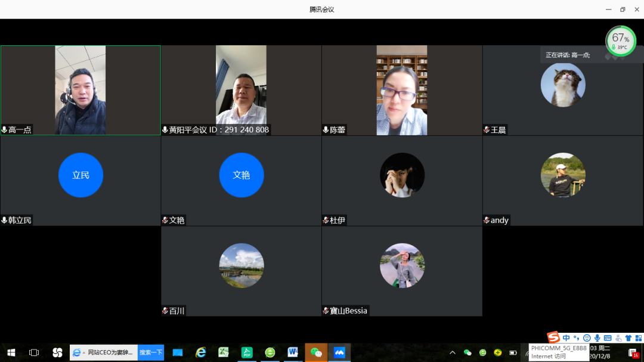
Task: Click the taskbar search box showing 网站CEO
Action: pyautogui.click(x=104, y=352)
